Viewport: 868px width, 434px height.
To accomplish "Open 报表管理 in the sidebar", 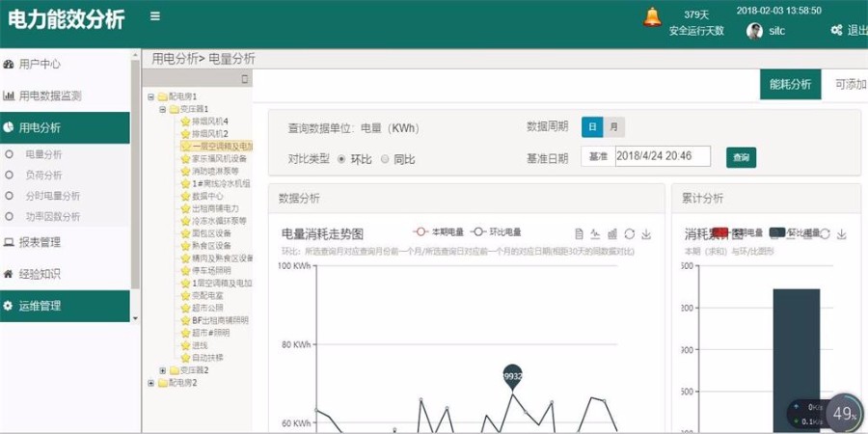I will (40, 242).
